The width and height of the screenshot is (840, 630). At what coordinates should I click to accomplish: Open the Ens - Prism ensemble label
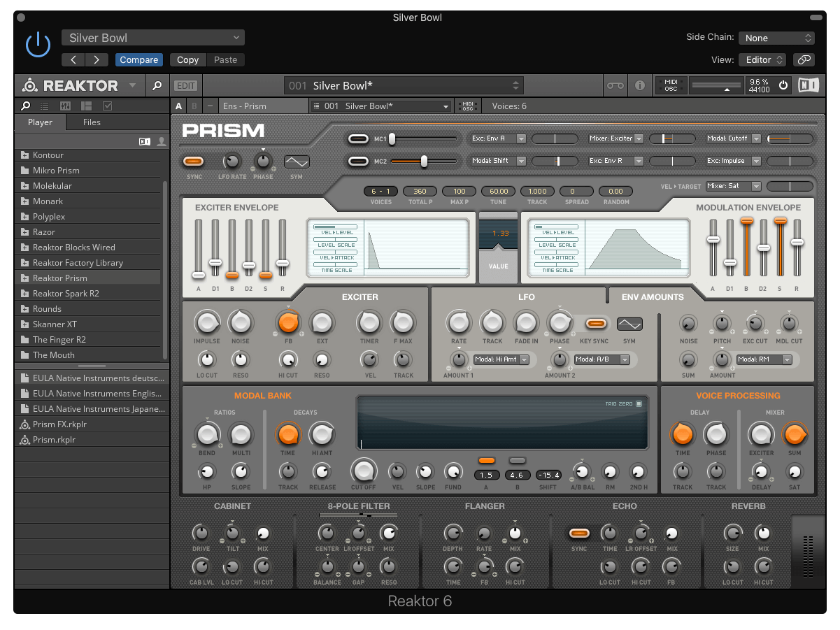(x=262, y=106)
